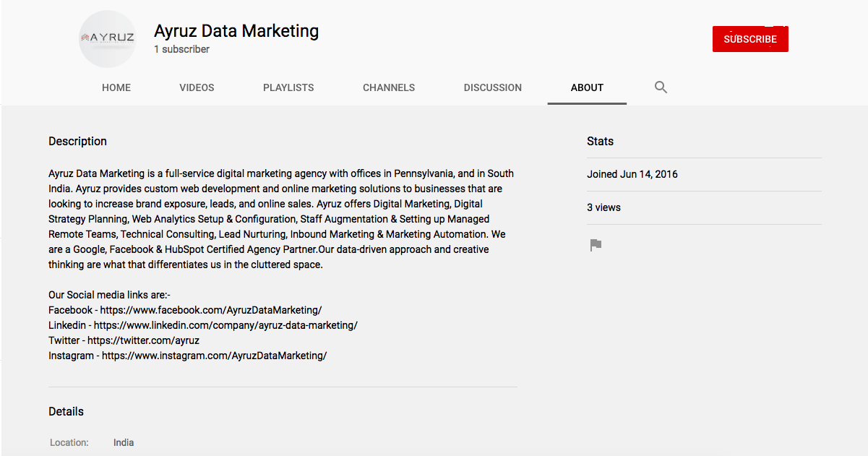Click the Details heading

pos(66,412)
